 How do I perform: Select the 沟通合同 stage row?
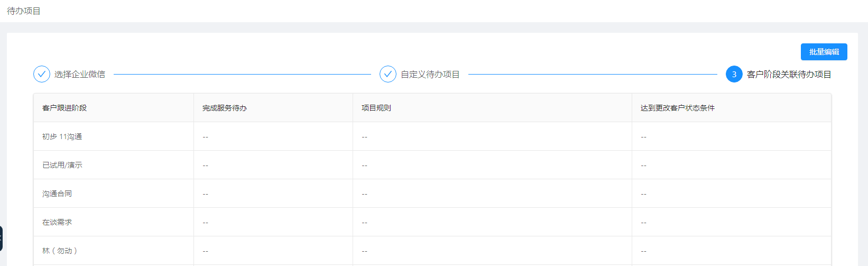tap(432, 194)
